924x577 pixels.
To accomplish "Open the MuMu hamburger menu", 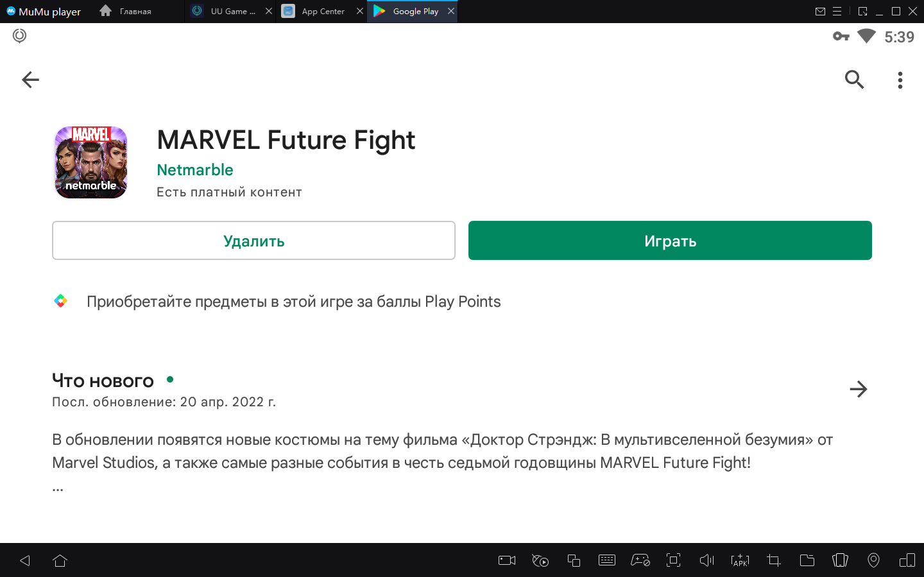I will tap(837, 12).
